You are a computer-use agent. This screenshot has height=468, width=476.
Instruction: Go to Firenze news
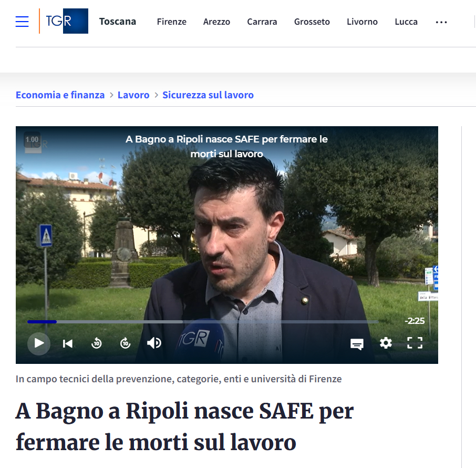click(171, 22)
